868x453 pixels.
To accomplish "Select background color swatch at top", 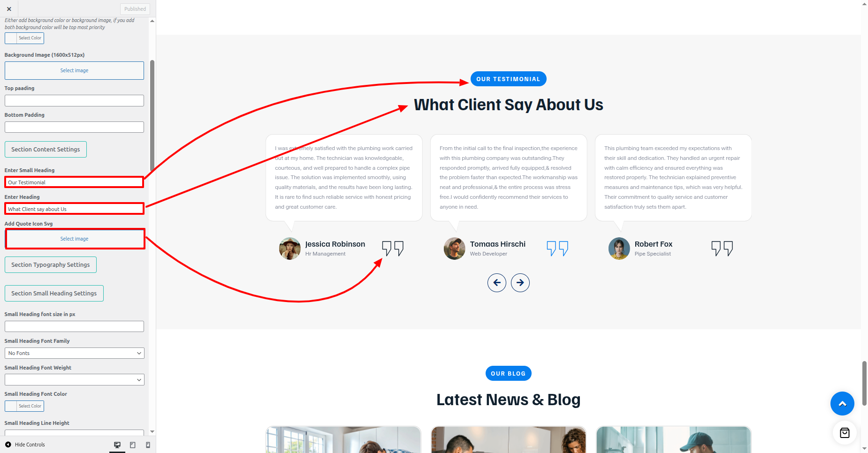I will point(24,38).
